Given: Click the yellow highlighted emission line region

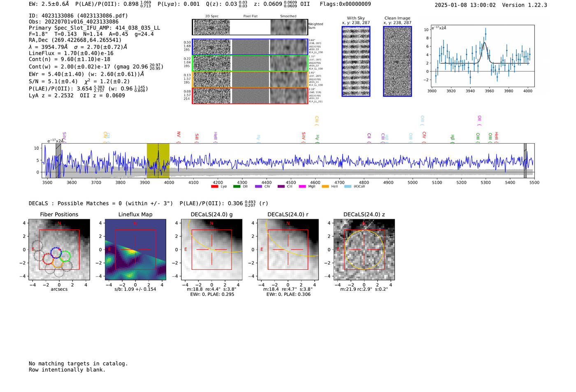Looking at the screenshot, I should pyautogui.click(x=158, y=160).
